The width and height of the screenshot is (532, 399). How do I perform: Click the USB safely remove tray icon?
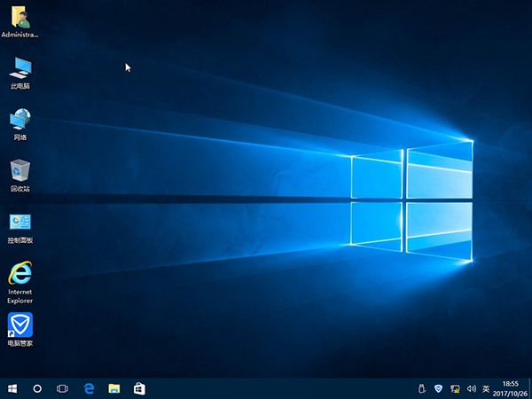[x=421, y=388]
